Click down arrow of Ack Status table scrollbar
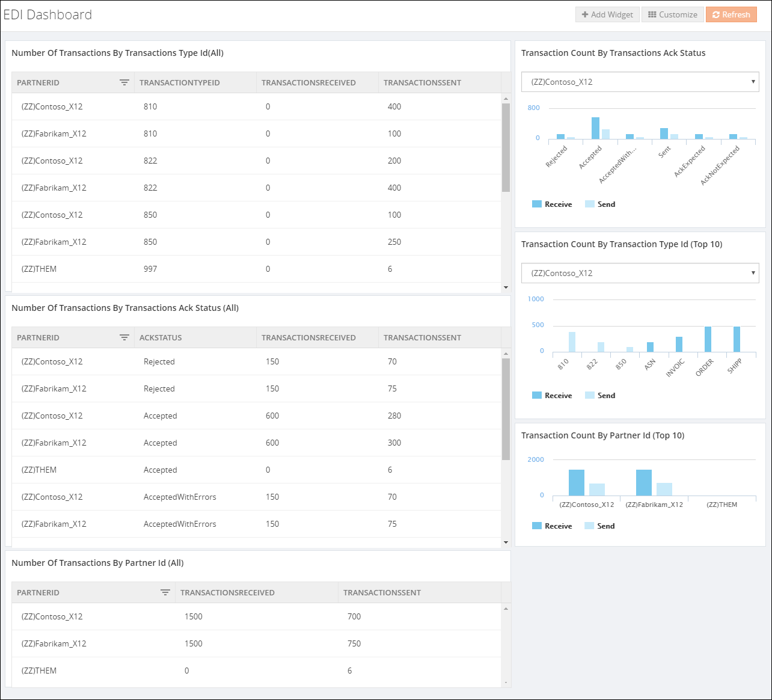772x700 pixels. click(506, 542)
